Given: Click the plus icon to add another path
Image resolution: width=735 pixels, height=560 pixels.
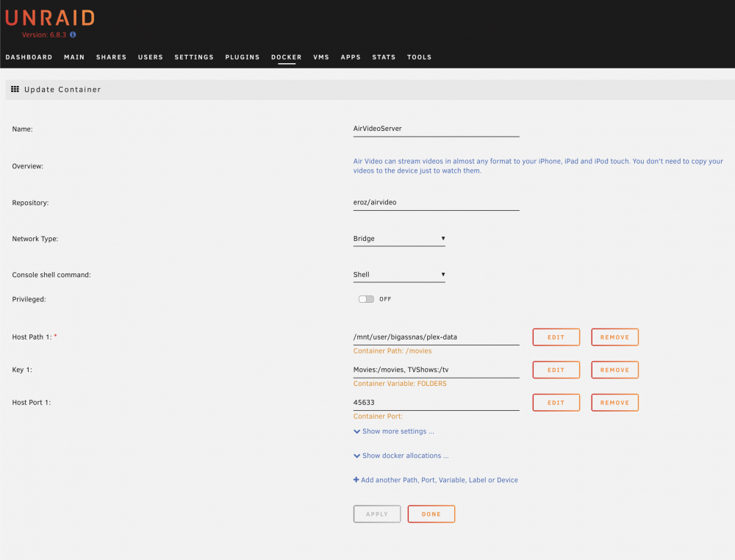Looking at the screenshot, I should (x=356, y=480).
